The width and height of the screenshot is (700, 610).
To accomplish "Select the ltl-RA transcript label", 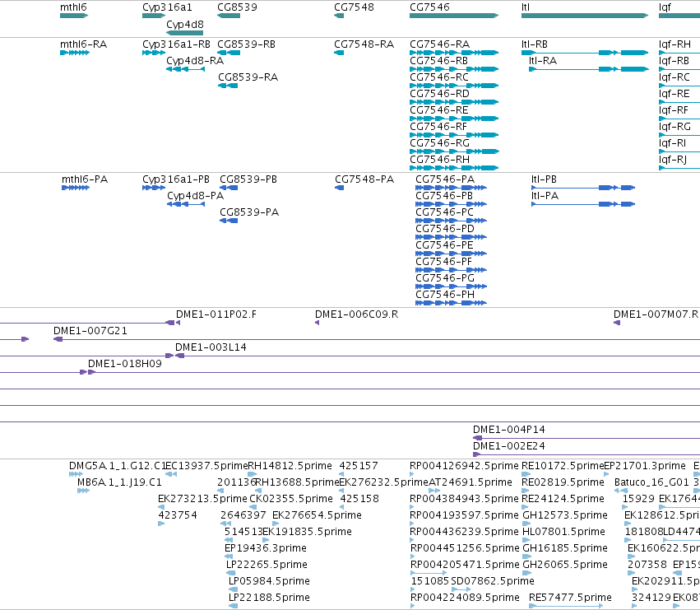I will 543,61.
